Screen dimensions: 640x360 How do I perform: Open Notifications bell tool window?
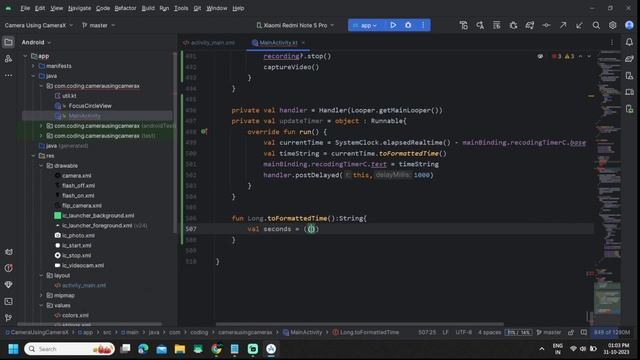pyautogui.click(x=629, y=42)
